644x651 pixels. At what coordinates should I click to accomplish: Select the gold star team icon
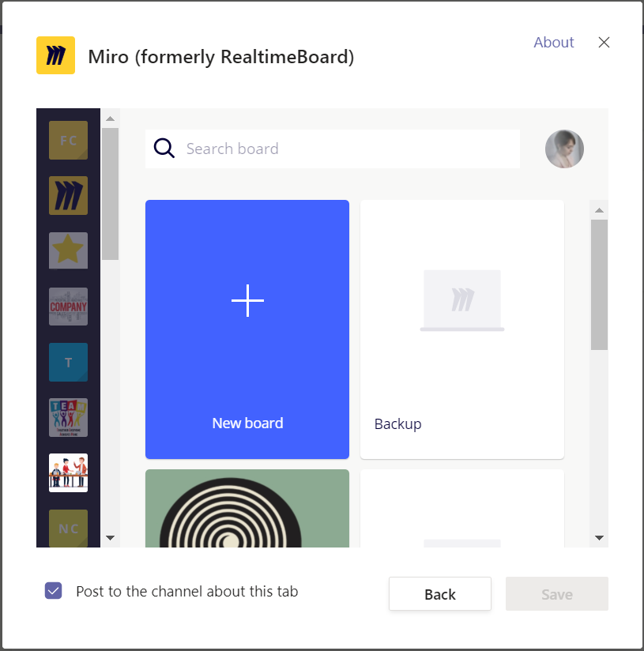(x=68, y=250)
